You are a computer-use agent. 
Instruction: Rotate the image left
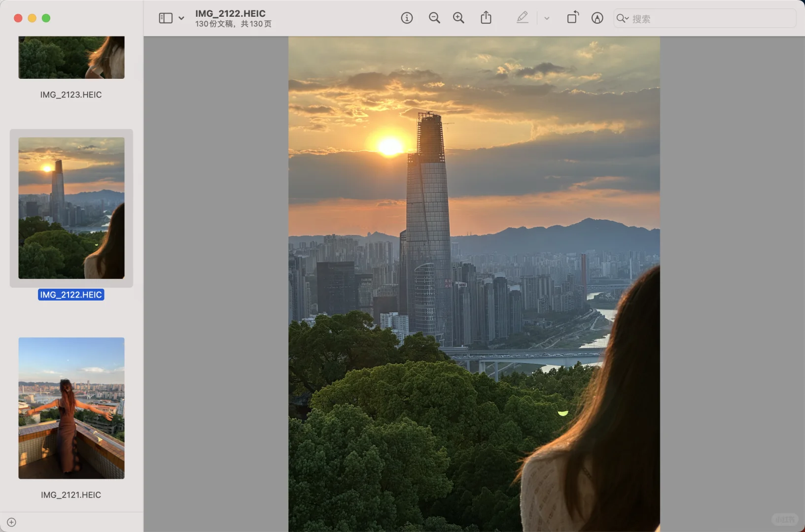point(573,18)
